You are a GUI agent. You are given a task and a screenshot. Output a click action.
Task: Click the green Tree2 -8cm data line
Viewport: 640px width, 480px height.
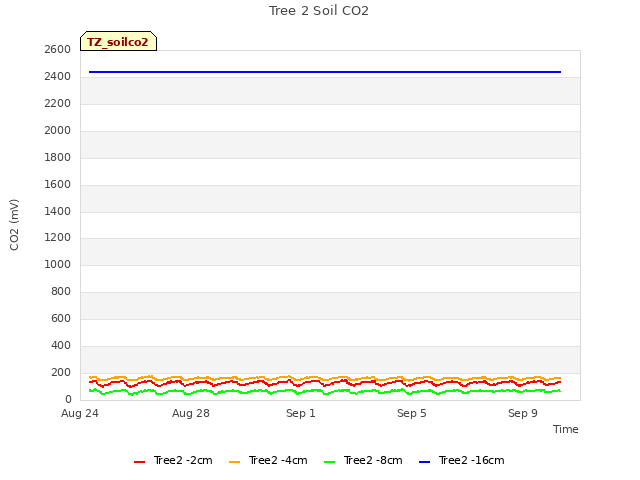[325, 391]
